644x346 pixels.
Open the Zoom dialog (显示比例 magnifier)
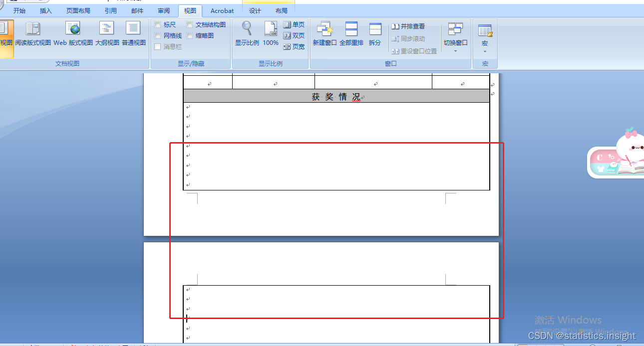(247, 33)
